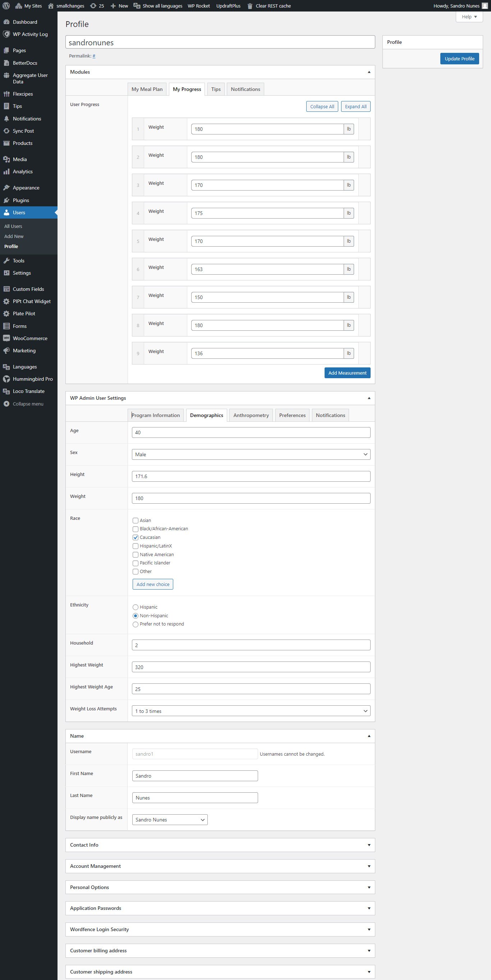Click the Update Profile button
Image resolution: width=491 pixels, height=980 pixels.
coord(459,59)
